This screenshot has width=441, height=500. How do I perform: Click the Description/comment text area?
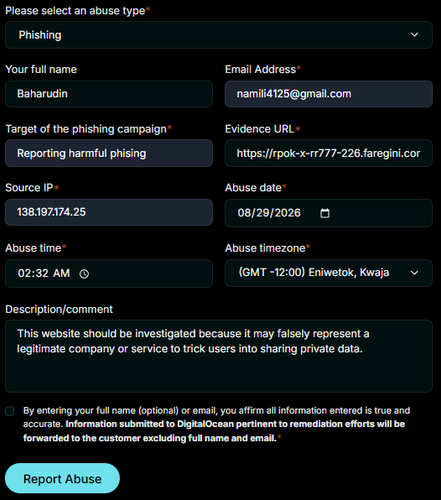click(x=219, y=356)
